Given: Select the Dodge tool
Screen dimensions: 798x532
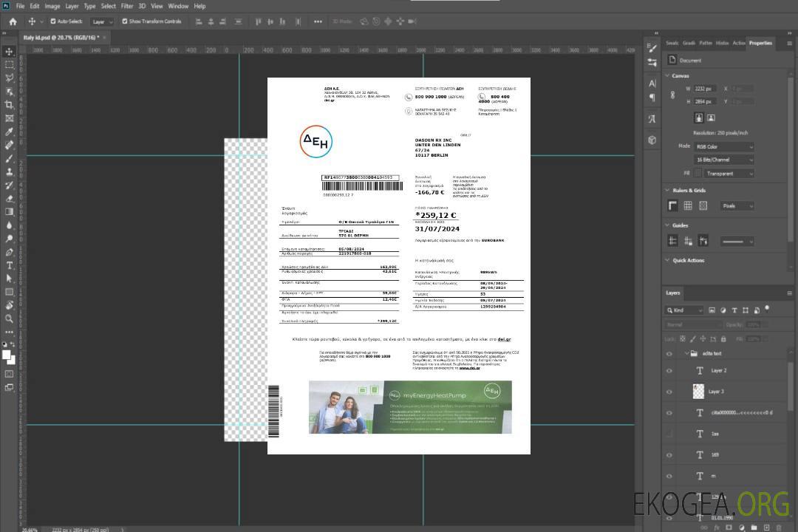Looking at the screenshot, I should (9, 238).
